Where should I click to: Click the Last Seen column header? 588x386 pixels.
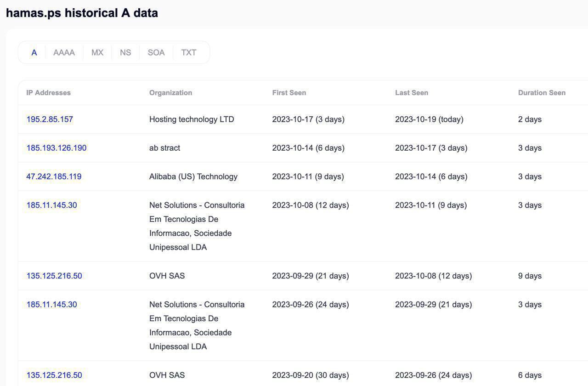412,93
